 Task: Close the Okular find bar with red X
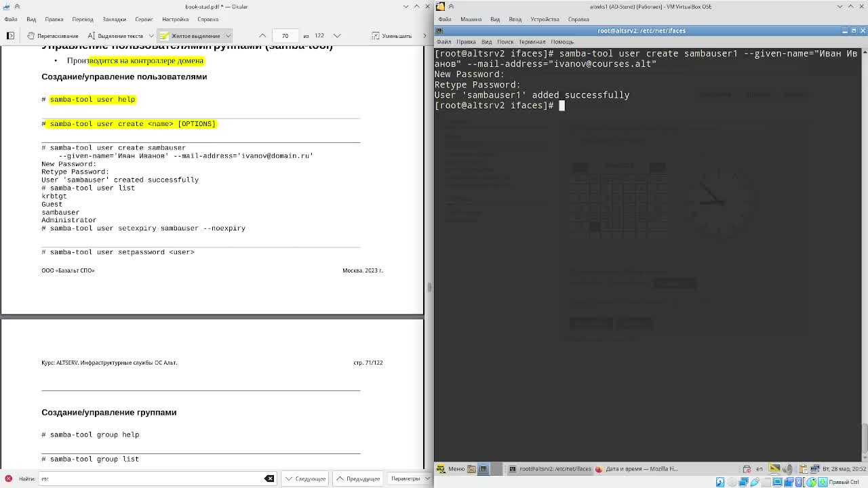pos(8,479)
